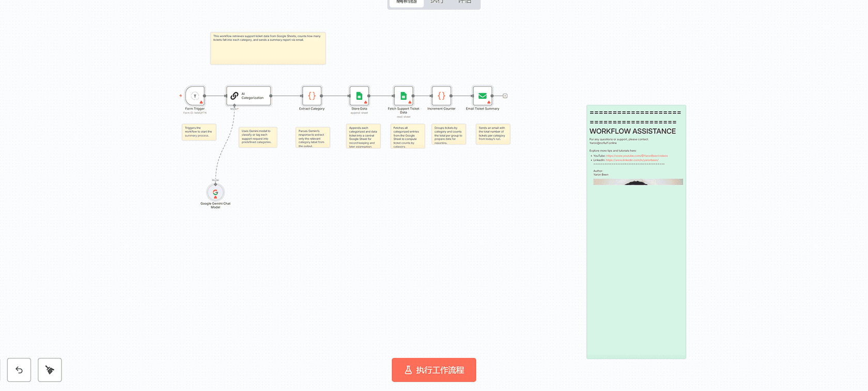Screen dimensions: 868x391
Task: Select the sticky note under Form Trigger
Action: [199, 132]
